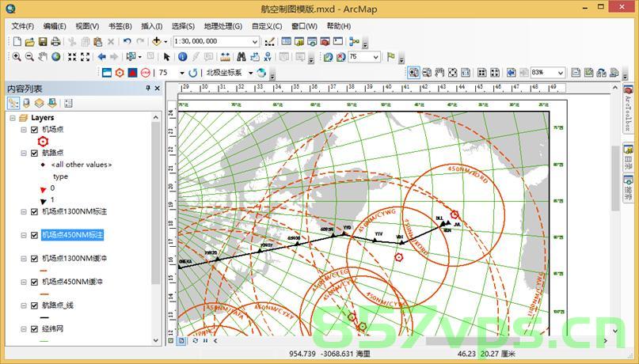This screenshot has width=639, height=364.
Task: Collapse the 机场点 layer legend
Action: [24, 130]
